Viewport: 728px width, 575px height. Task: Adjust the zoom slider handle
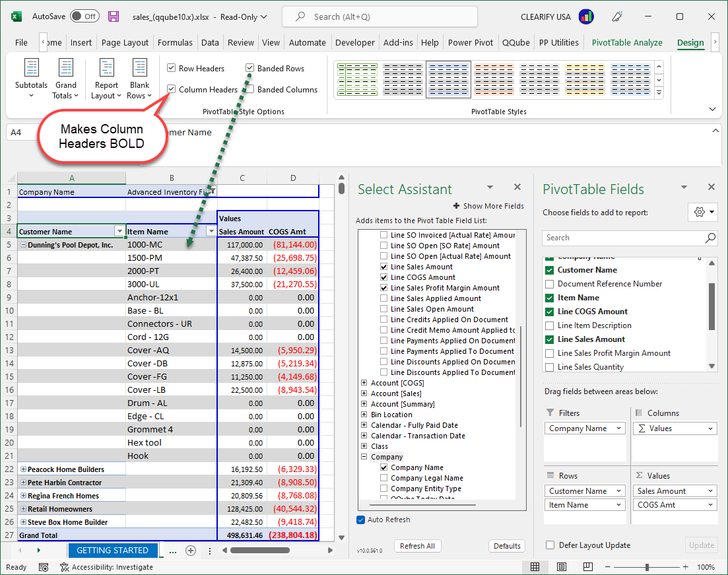647,566
